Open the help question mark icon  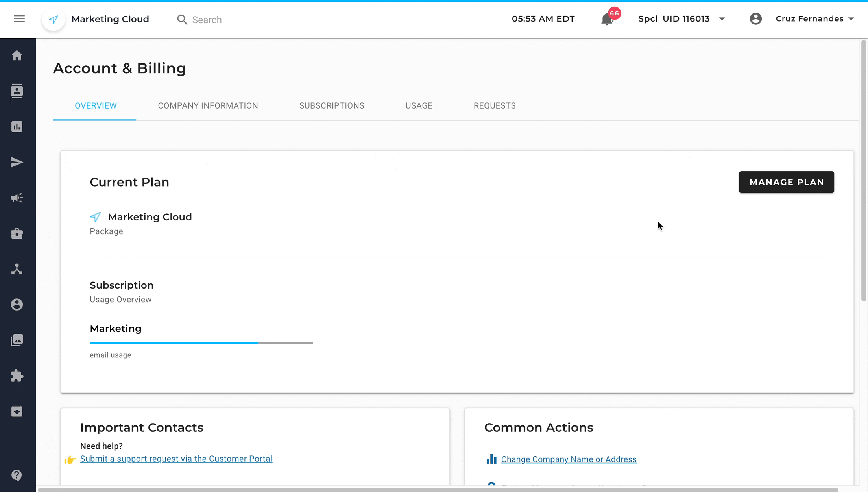click(17, 475)
